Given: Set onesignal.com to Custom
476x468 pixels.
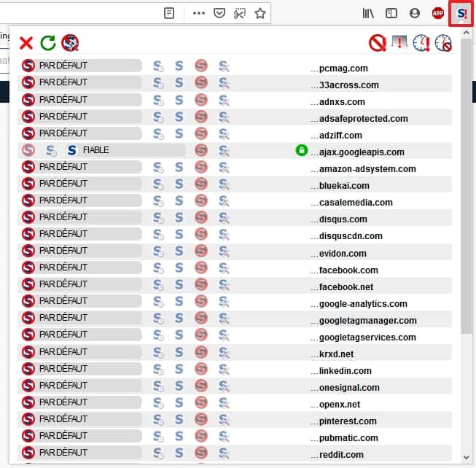Looking at the screenshot, I should pyautogui.click(x=224, y=386).
